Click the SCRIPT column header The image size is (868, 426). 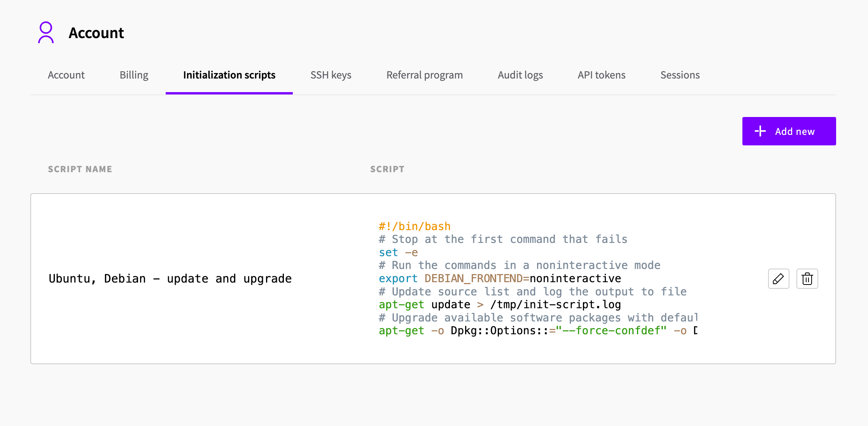click(x=387, y=169)
